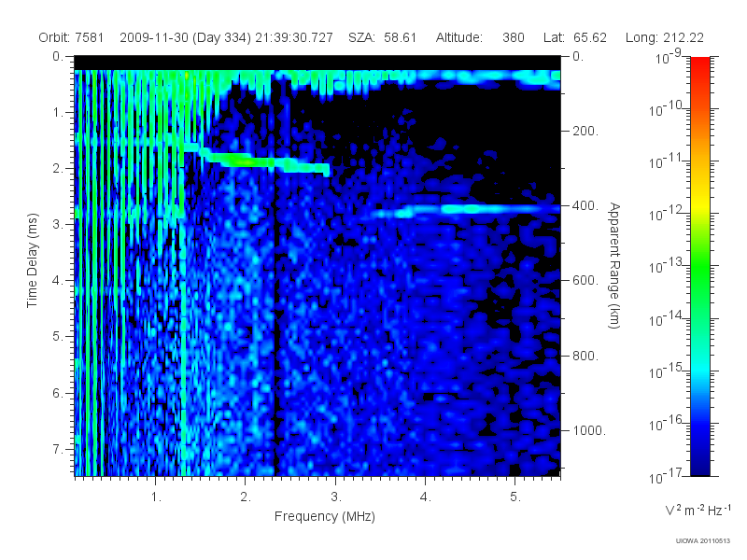Viewport: 747px width, 560px height.
Task: Click the '3.' tick on frequency axis
Action: pos(336,497)
